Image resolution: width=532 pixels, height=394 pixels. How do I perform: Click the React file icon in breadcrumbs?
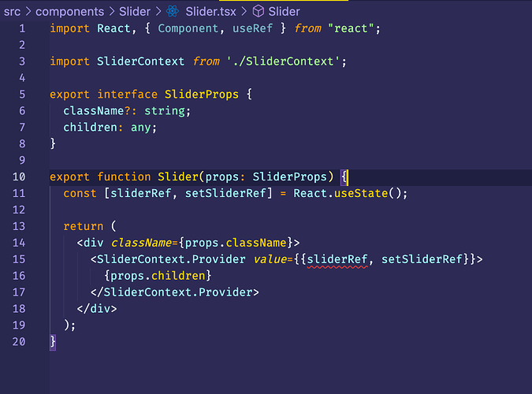pyautogui.click(x=173, y=12)
